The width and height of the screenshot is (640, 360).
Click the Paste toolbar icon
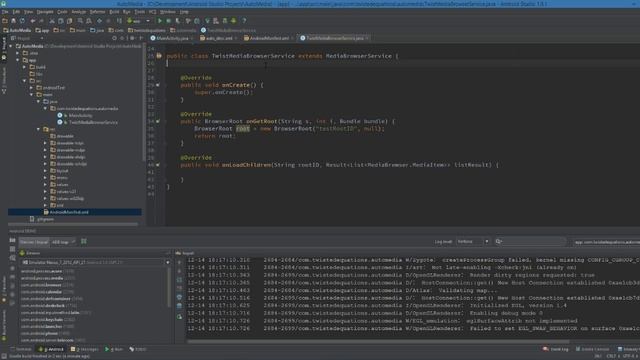(x=69, y=21)
